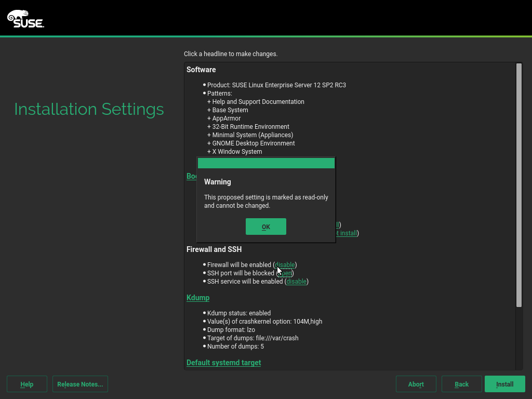Click the Firewall and SSH headline
Viewport: 532px width, 399px height.
click(214, 249)
